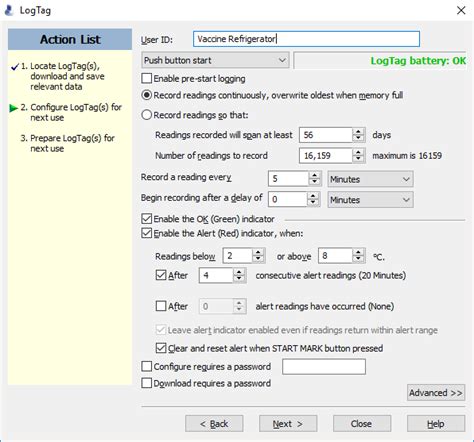Toggle Enable the Alert (Red) indicator

click(147, 233)
